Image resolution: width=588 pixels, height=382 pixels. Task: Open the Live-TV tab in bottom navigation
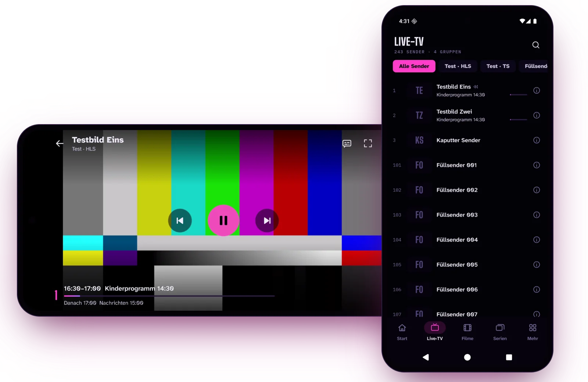(435, 332)
